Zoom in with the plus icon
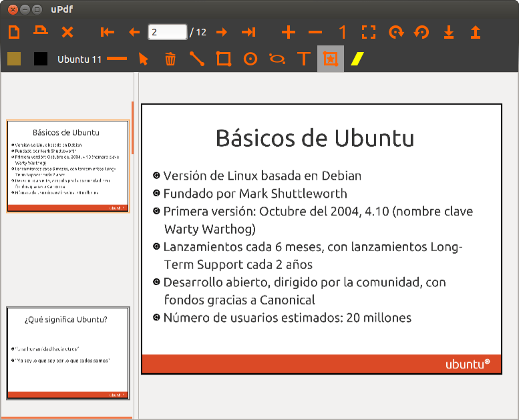Image resolution: width=519 pixels, height=420 pixels. pyautogui.click(x=289, y=32)
